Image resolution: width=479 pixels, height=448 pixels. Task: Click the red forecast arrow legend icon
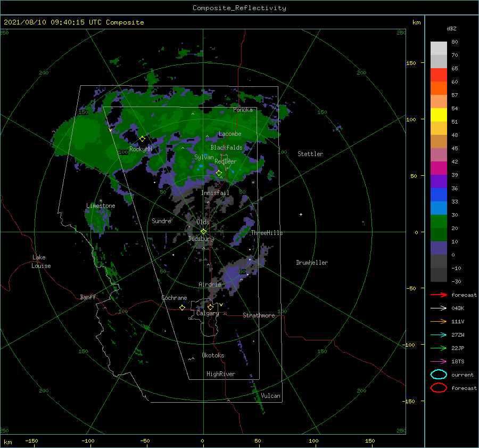click(x=439, y=295)
